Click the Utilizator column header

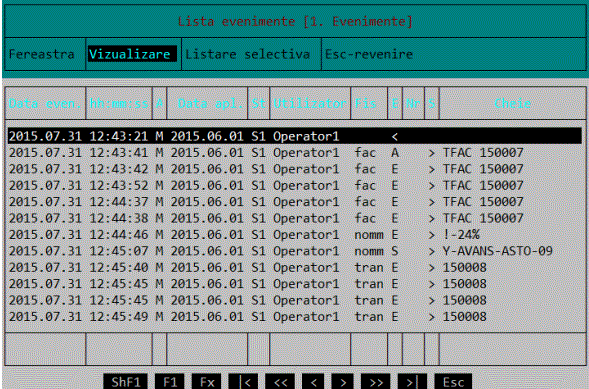(x=310, y=103)
